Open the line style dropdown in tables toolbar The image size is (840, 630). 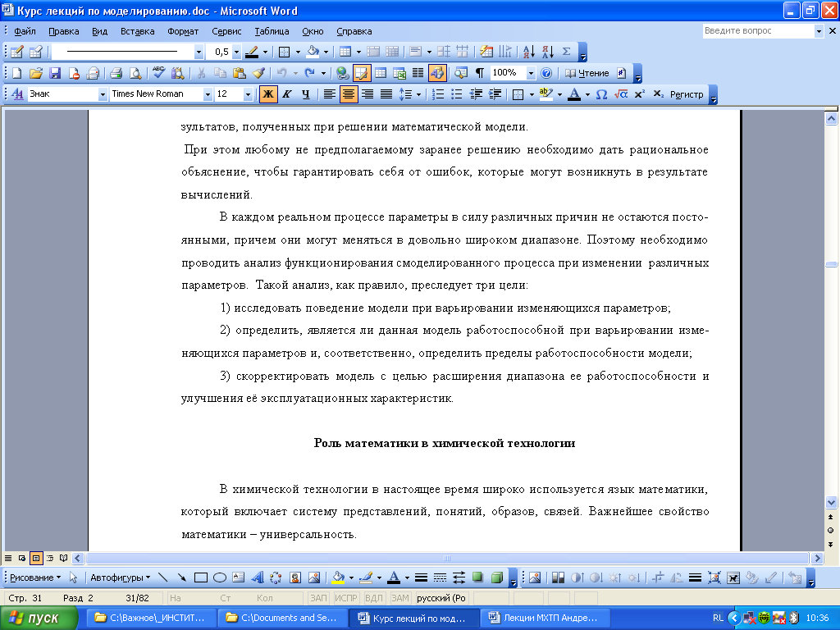tap(199, 52)
